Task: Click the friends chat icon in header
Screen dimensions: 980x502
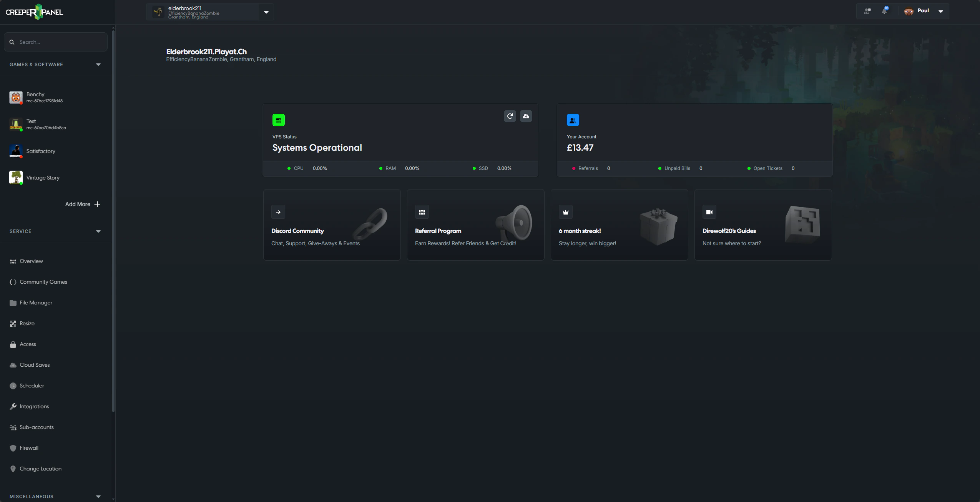Action: point(867,11)
